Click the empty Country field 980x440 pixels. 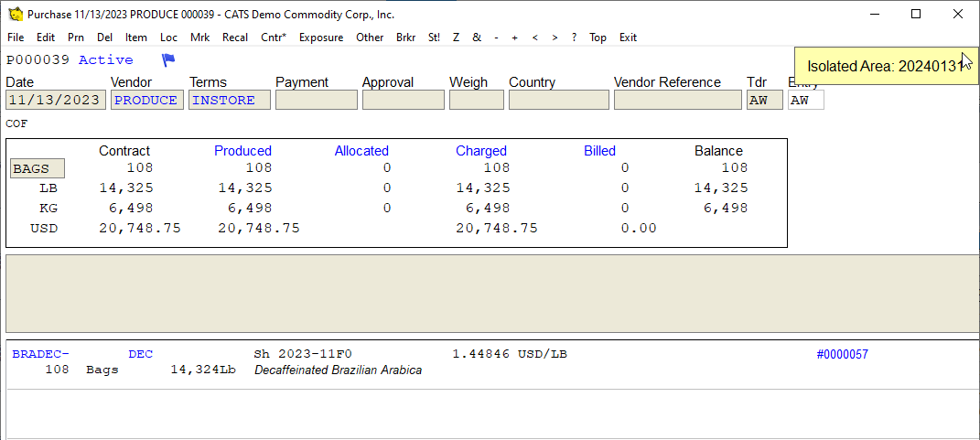tap(559, 100)
